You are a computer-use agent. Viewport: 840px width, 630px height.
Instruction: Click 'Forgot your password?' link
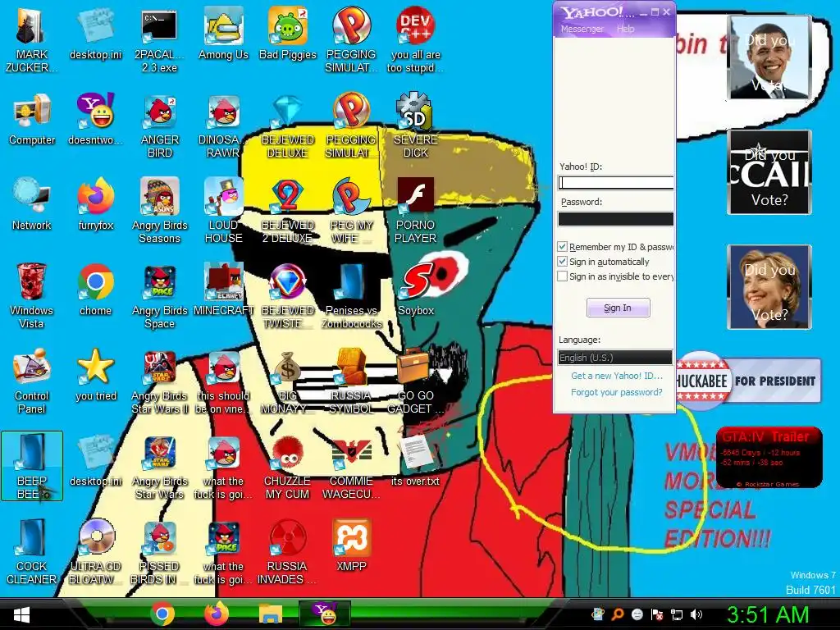click(x=617, y=392)
